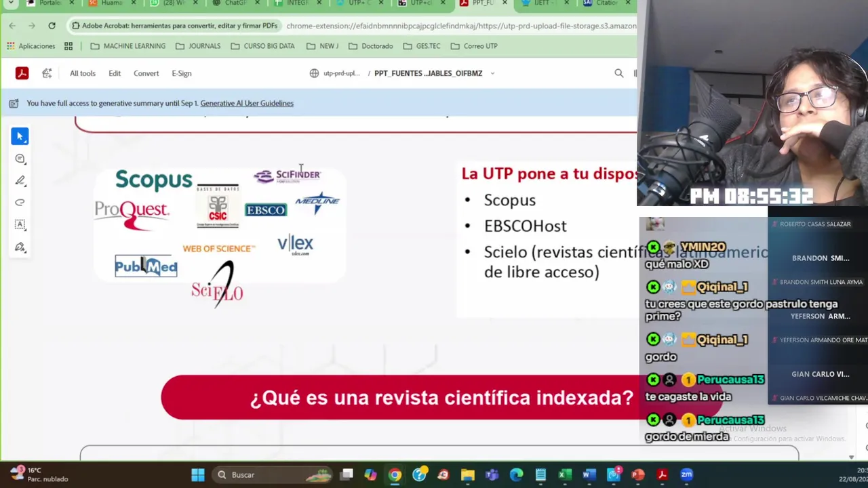Switch to the ChatGPT browser tab

pyautogui.click(x=234, y=3)
